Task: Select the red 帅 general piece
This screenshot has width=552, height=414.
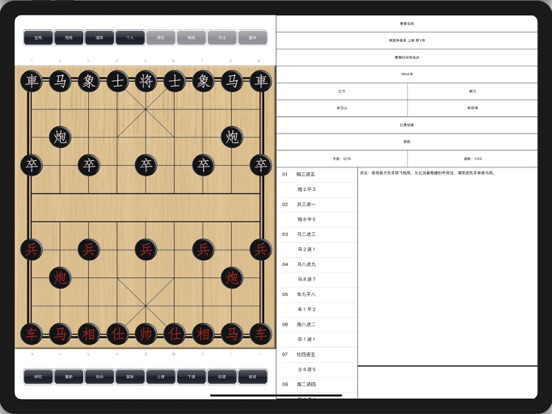Action: point(146,334)
